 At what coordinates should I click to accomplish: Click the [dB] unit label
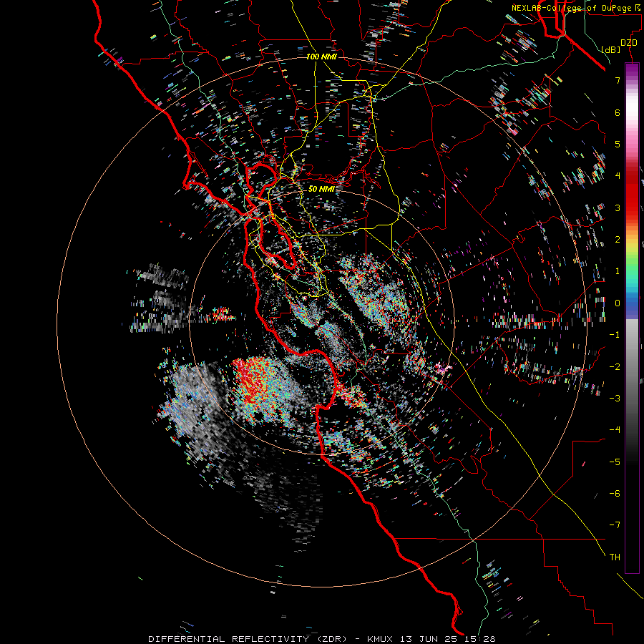click(x=611, y=49)
